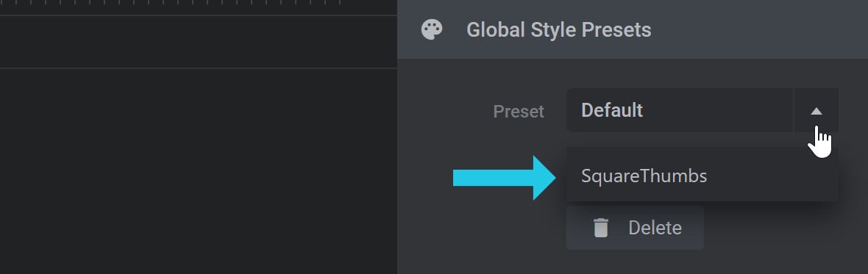Click the Preset label text
868x274 pixels.
(519, 112)
